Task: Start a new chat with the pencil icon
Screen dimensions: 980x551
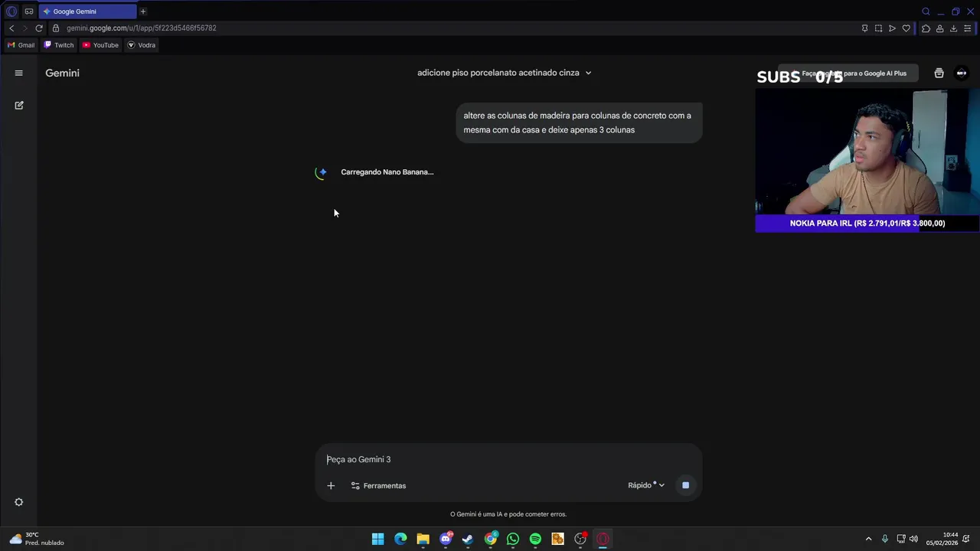Action: point(19,105)
